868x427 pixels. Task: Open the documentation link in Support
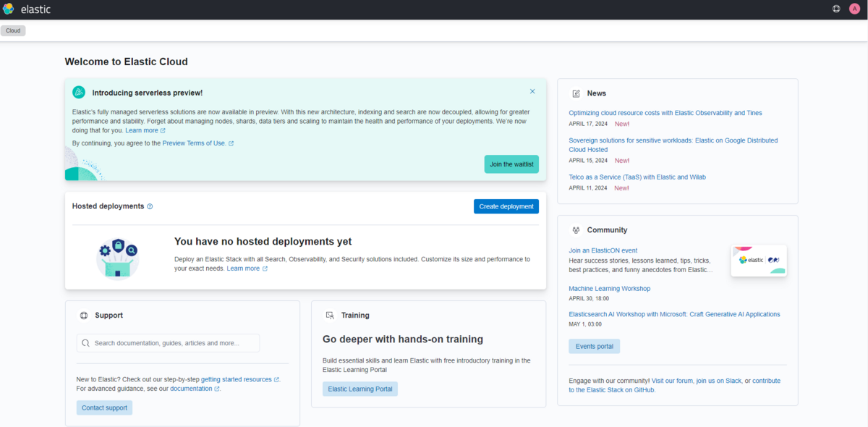pyautogui.click(x=195, y=389)
